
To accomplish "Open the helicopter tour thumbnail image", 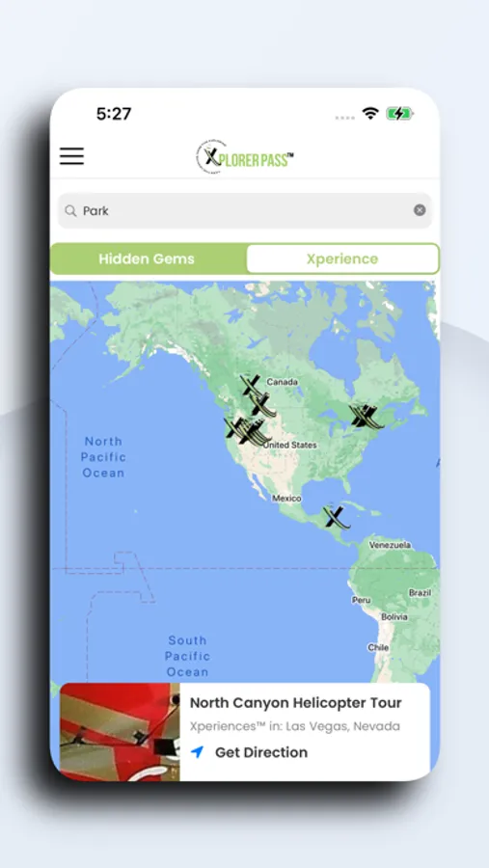I will click(x=120, y=732).
